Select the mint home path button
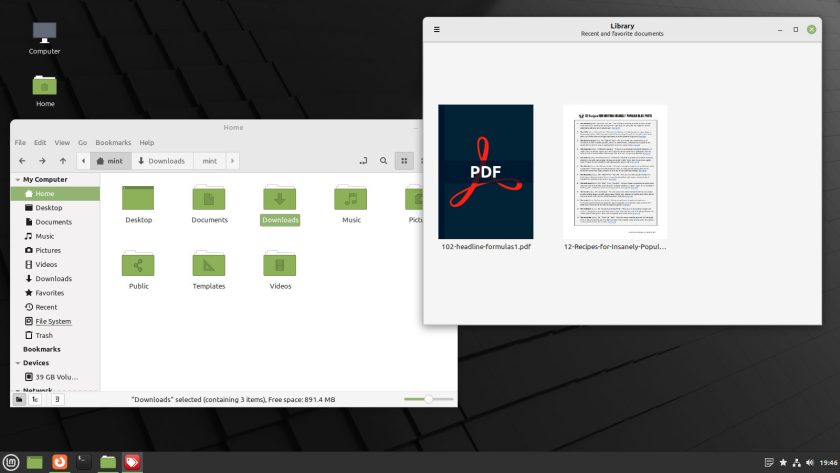The height and width of the screenshot is (473, 840). pos(110,161)
